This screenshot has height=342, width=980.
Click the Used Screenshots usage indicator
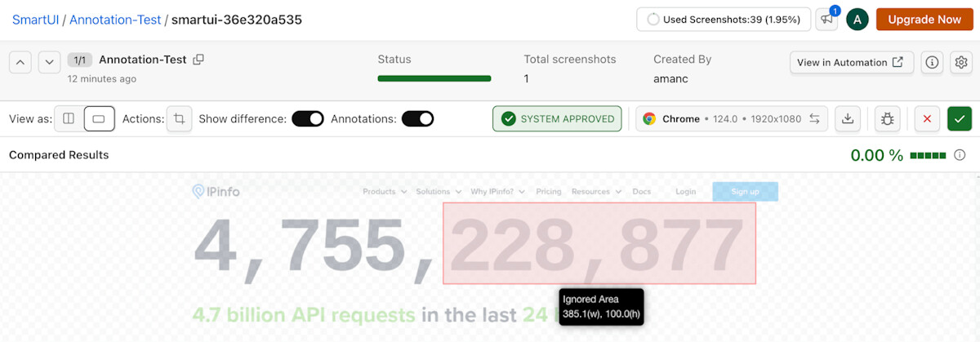(x=724, y=20)
